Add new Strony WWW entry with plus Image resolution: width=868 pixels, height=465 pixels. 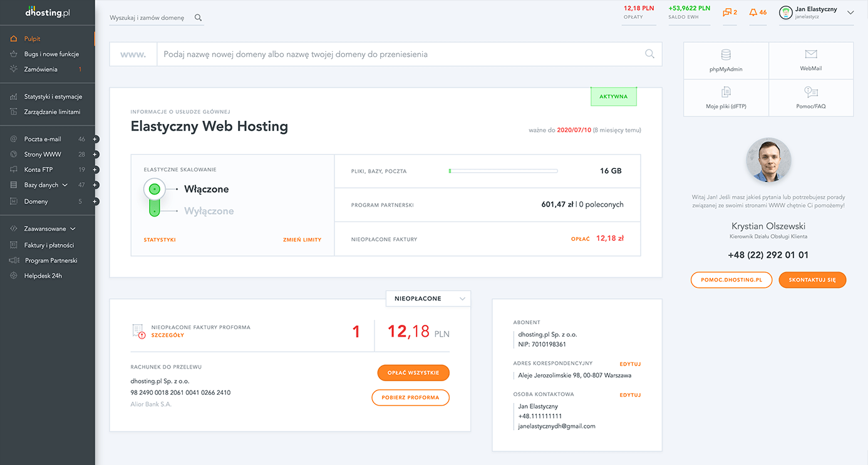click(95, 154)
